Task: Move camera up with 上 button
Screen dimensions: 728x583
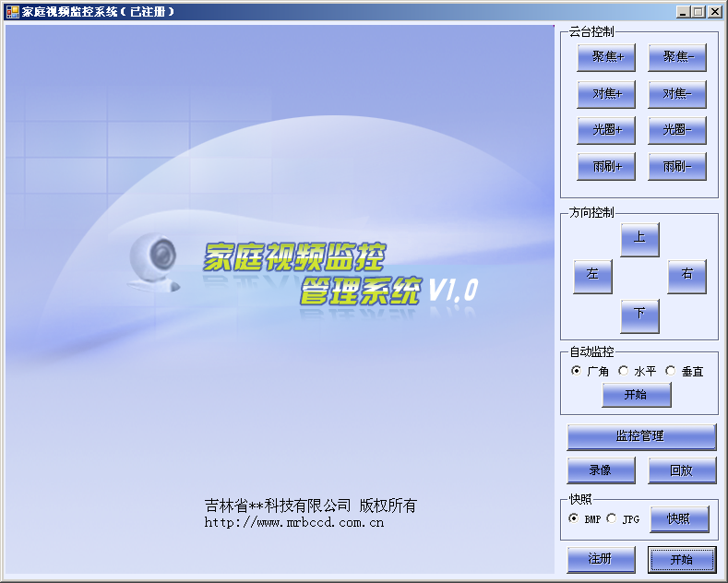Action: [x=639, y=240]
